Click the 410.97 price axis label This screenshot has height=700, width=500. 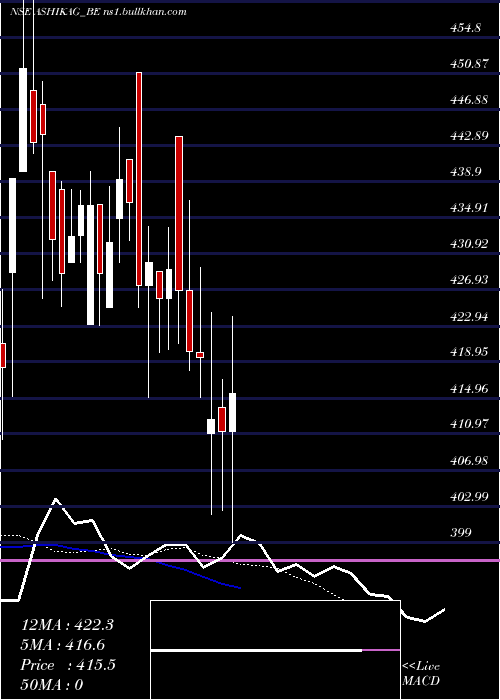(x=468, y=425)
